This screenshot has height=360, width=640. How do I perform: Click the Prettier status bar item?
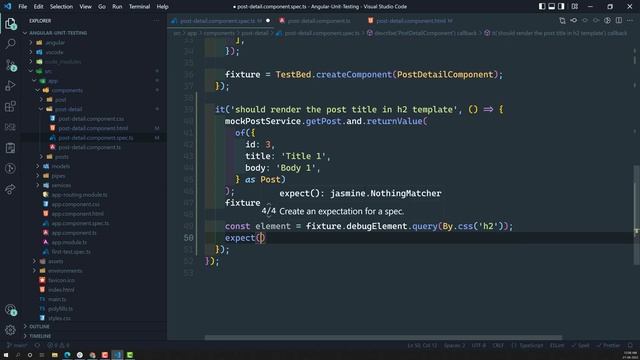click(608, 346)
